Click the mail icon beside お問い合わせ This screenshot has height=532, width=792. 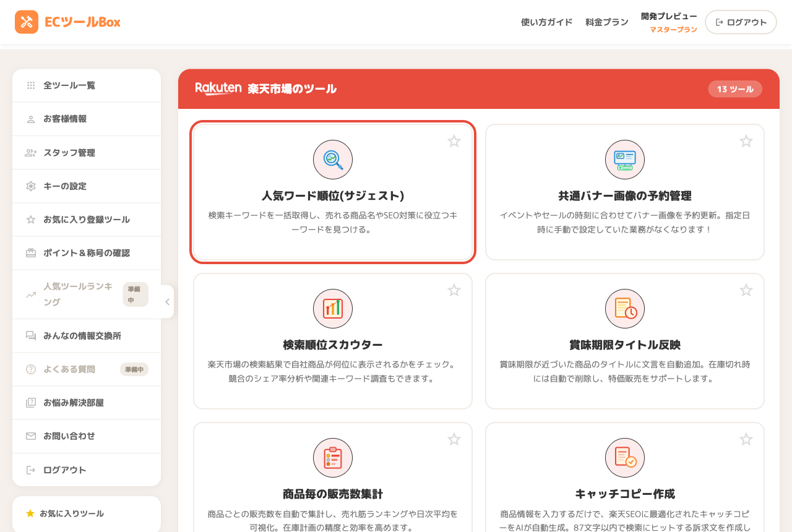point(31,436)
